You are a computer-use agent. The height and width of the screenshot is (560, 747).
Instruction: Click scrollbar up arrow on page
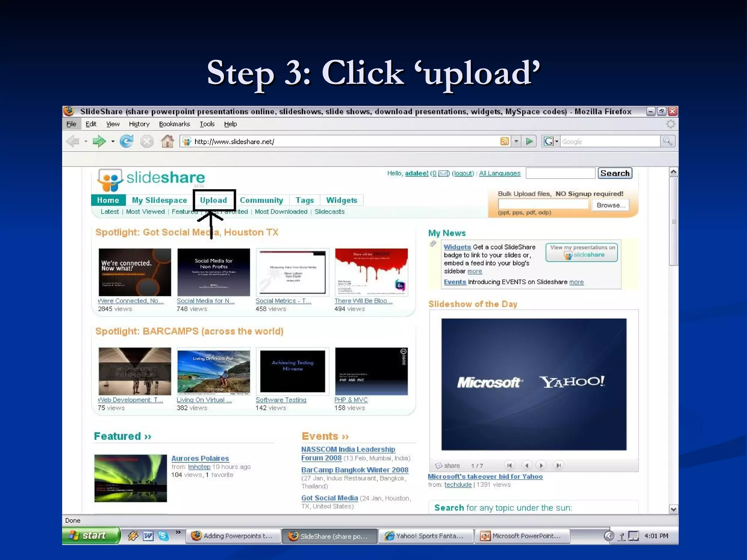coord(673,172)
